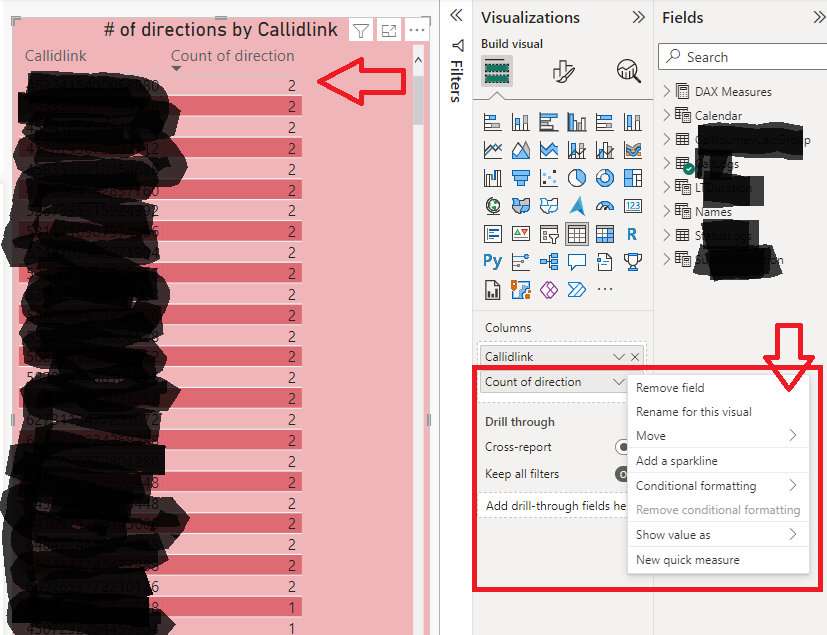
Task: Choose the globe map visual
Action: tap(493, 206)
